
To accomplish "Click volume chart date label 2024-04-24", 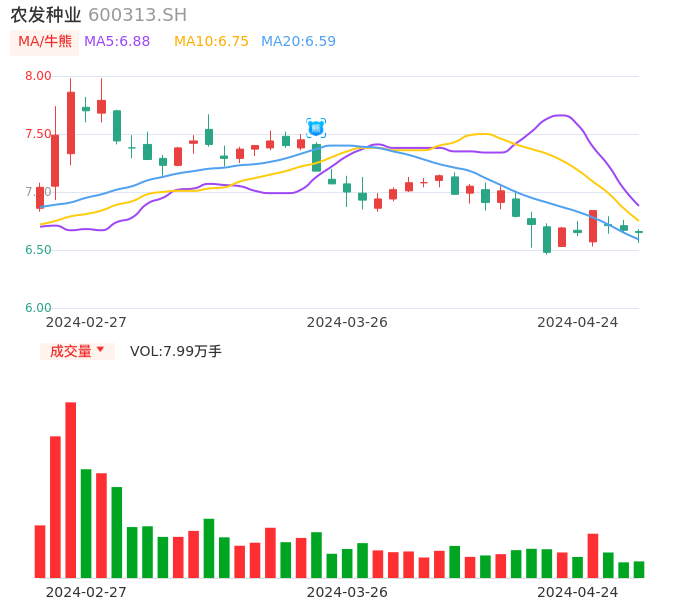I will pyautogui.click(x=578, y=592).
